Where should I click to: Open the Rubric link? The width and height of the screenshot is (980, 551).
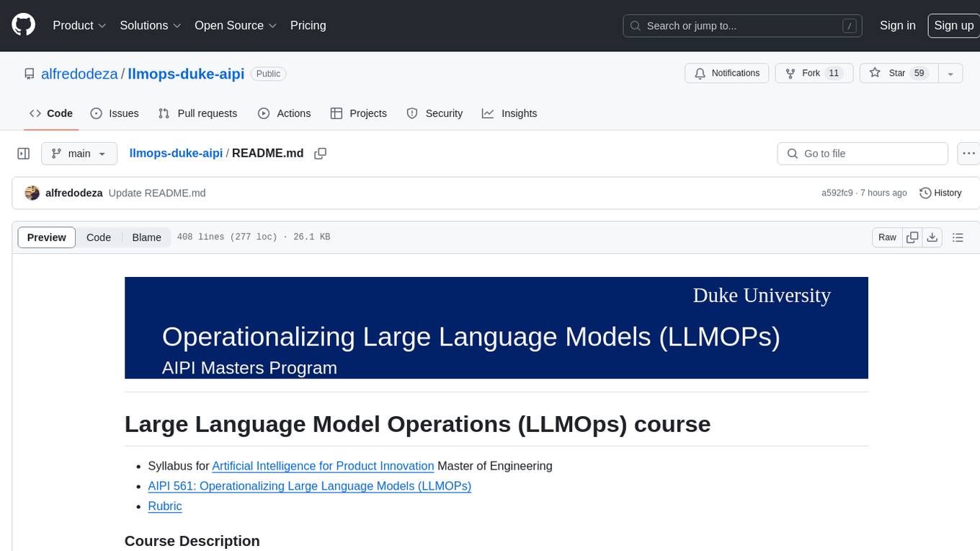[165, 506]
